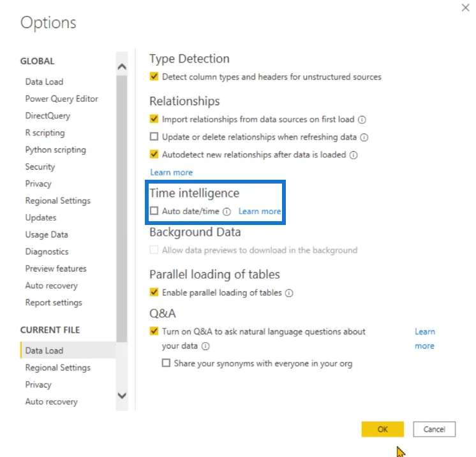Click the sidebar scroll down arrow
This screenshot has height=457, width=476.
point(122,395)
